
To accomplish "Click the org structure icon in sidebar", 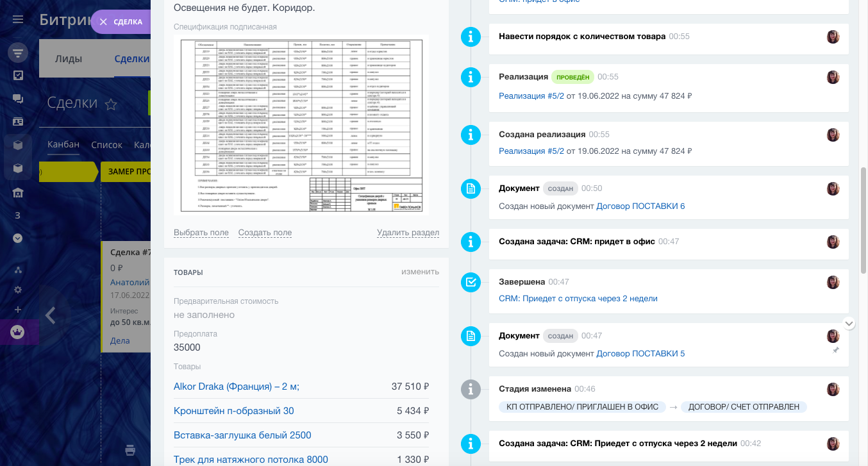I will [18, 270].
